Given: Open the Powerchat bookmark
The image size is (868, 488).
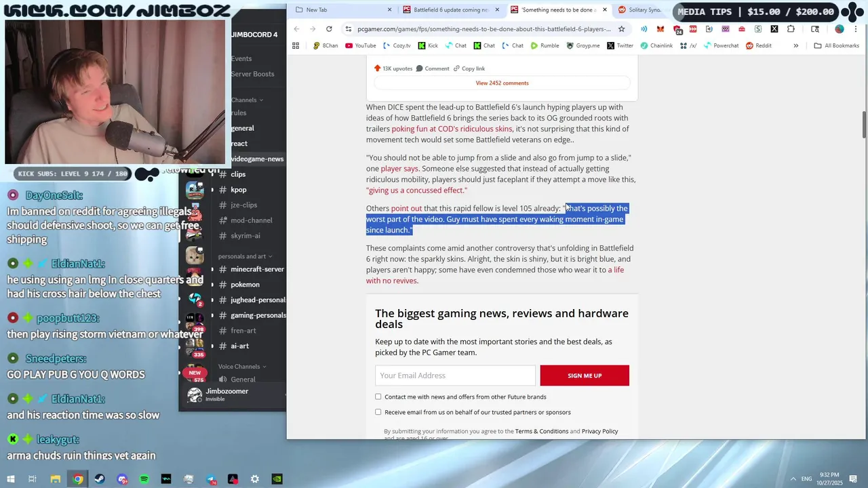Looking at the screenshot, I should 720,45.
